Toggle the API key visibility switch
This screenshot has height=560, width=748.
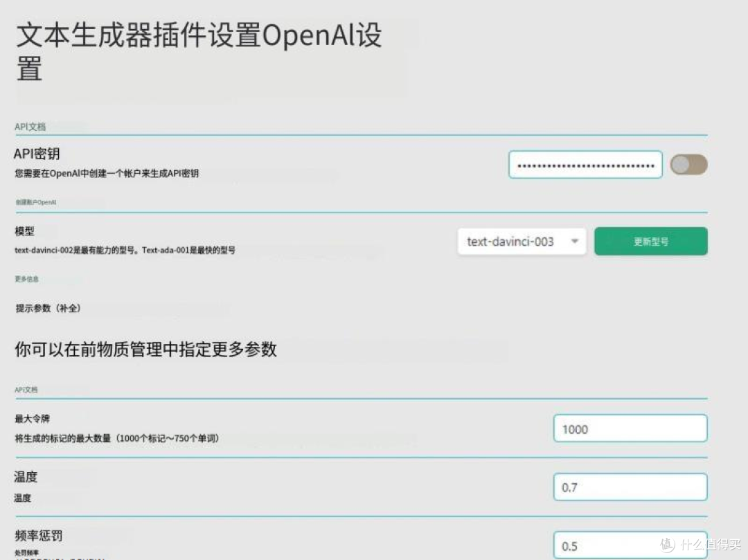click(x=688, y=165)
